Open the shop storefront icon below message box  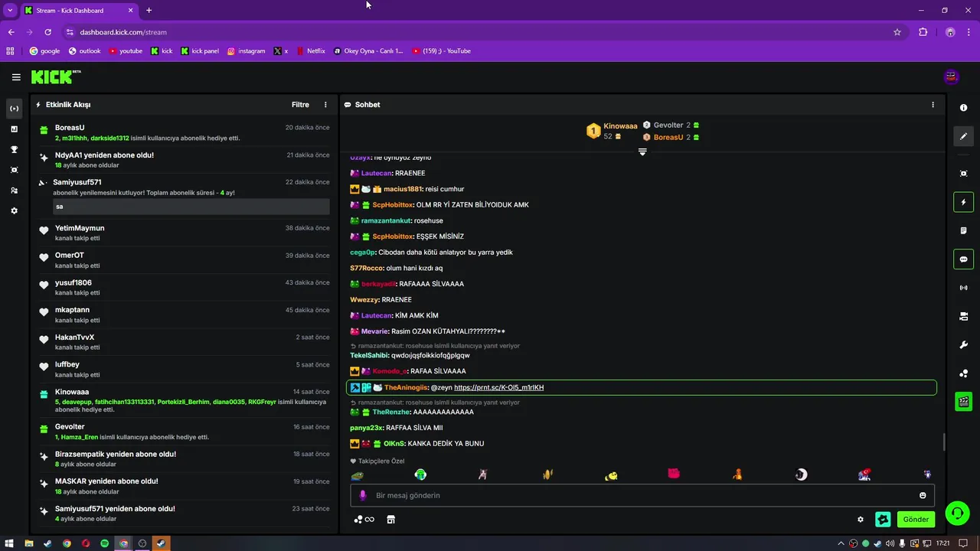[390, 520]
